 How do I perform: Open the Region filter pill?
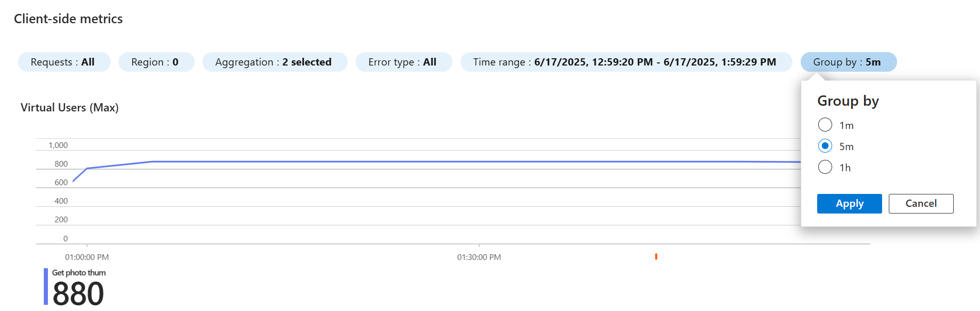[156, 62]
